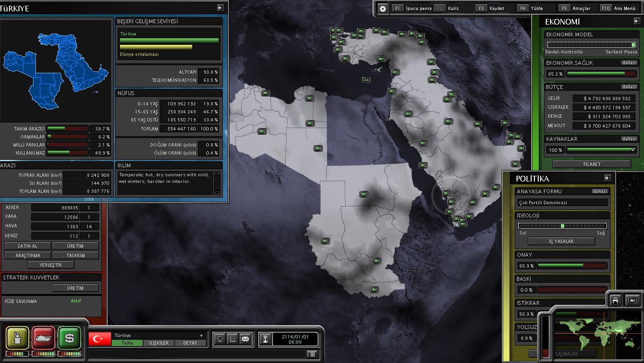Collapse the POLİTİKA panel with its arrow icon
The image size is (644, 363).
pyautogui.click(x=607, y=178)
